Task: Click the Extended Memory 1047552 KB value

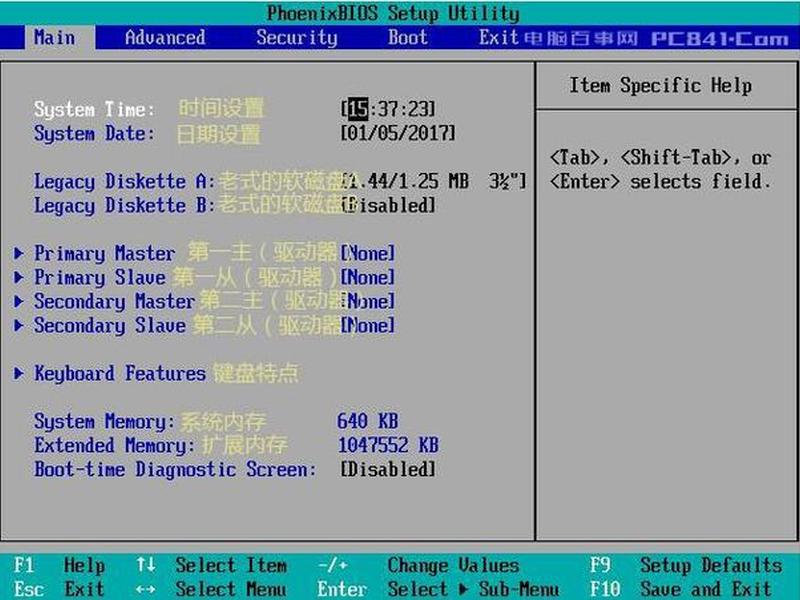Action: tap(388, 445)
